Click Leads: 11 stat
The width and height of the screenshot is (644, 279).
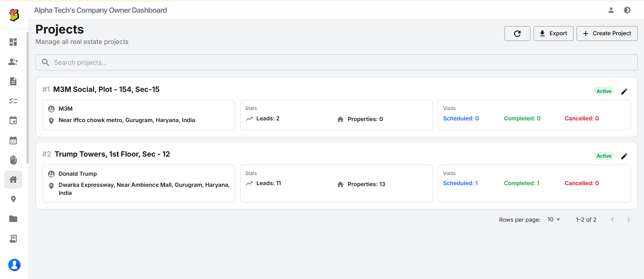[269, 183]
